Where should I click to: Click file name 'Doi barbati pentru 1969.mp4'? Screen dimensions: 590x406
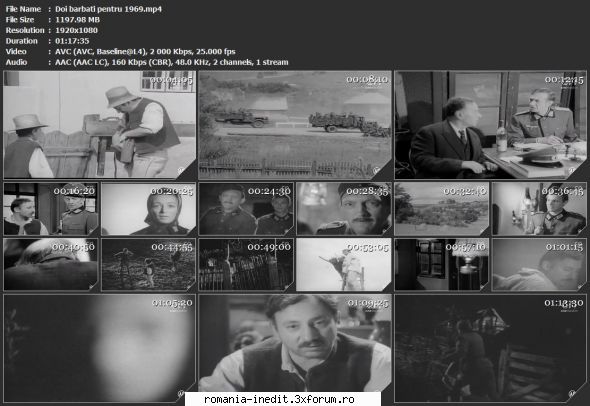pyautogui.click(x=108, y=9)
